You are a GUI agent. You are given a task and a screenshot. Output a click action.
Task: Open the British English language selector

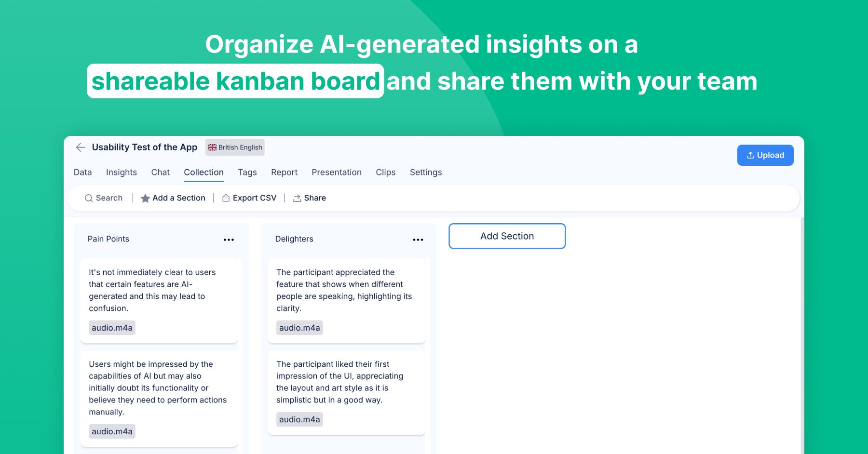point(235,147)
